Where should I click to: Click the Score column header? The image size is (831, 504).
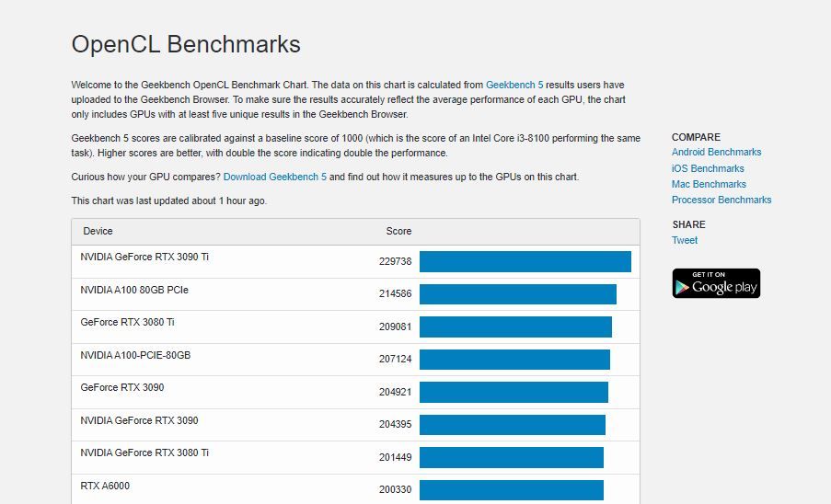point(398,231)
